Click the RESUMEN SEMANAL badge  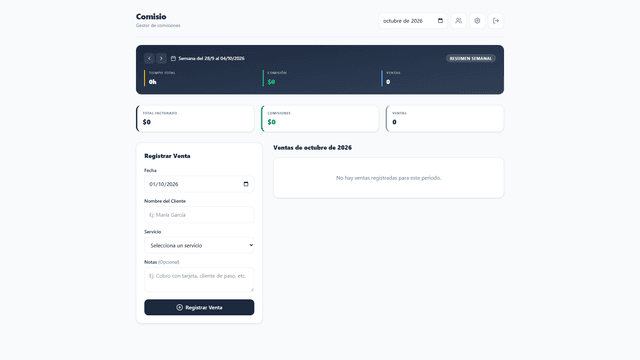pos(471,58)
